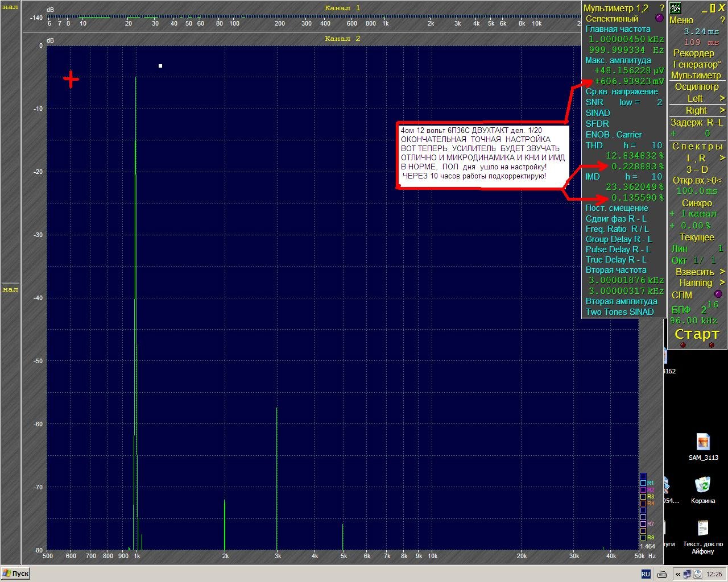Toggle the Селективный purple indicator light
728x582 pixels.
coord(659,18)
